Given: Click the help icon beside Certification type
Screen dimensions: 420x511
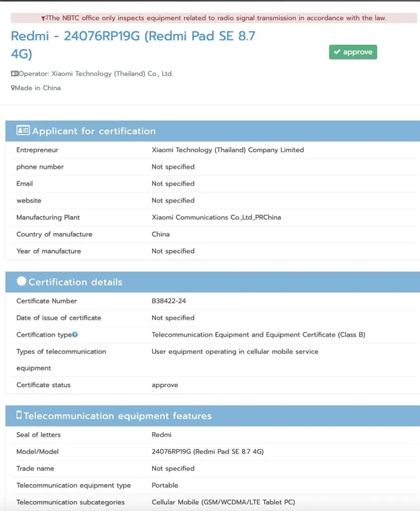Looking at the screenshot, I should coord(75,335).
